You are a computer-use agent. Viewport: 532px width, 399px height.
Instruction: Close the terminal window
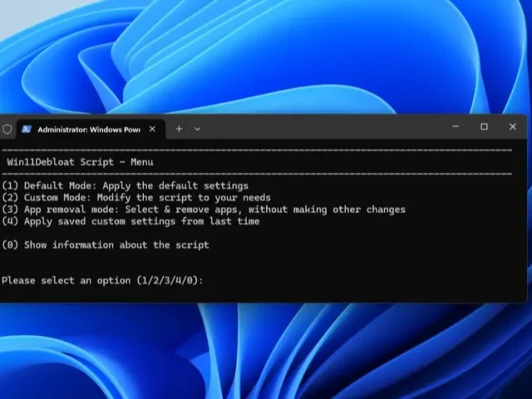pos(513,126)
